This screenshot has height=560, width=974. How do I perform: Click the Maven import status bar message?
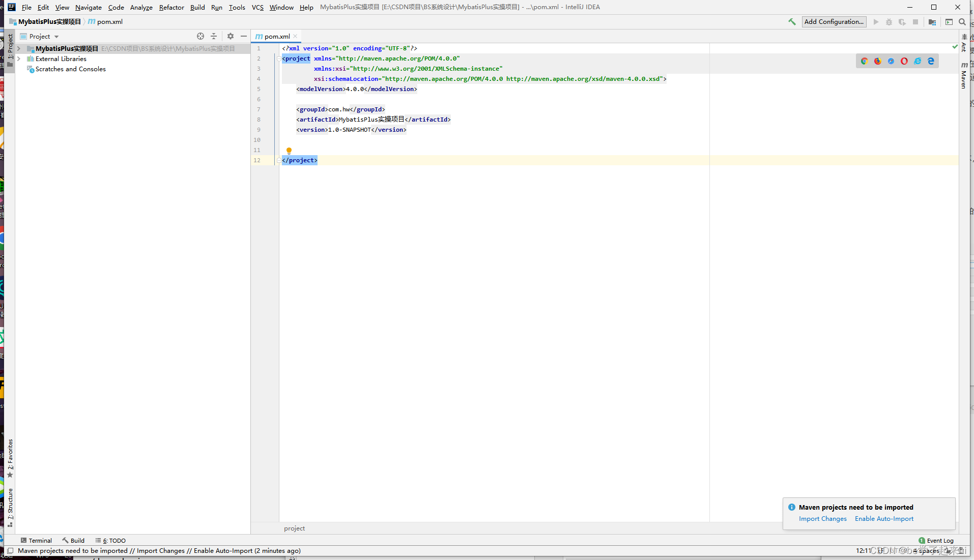159,550
